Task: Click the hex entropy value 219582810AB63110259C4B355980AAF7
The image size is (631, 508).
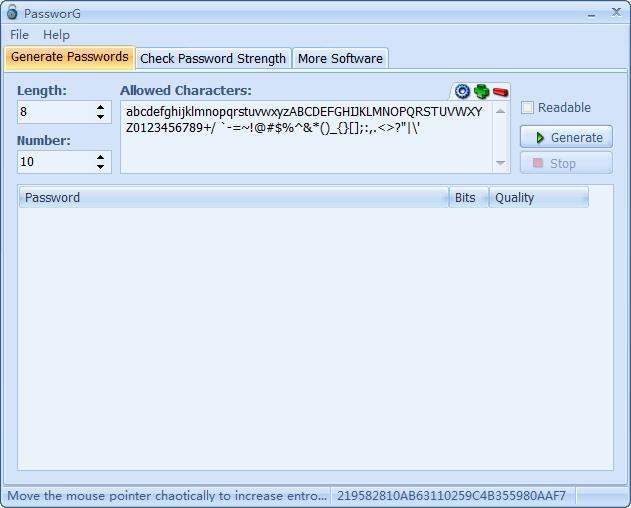Action: point(452,496)
